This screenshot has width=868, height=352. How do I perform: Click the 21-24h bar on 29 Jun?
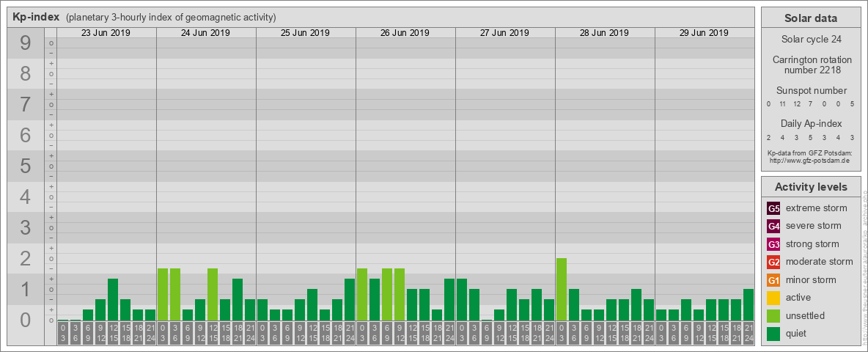[749, 305]
